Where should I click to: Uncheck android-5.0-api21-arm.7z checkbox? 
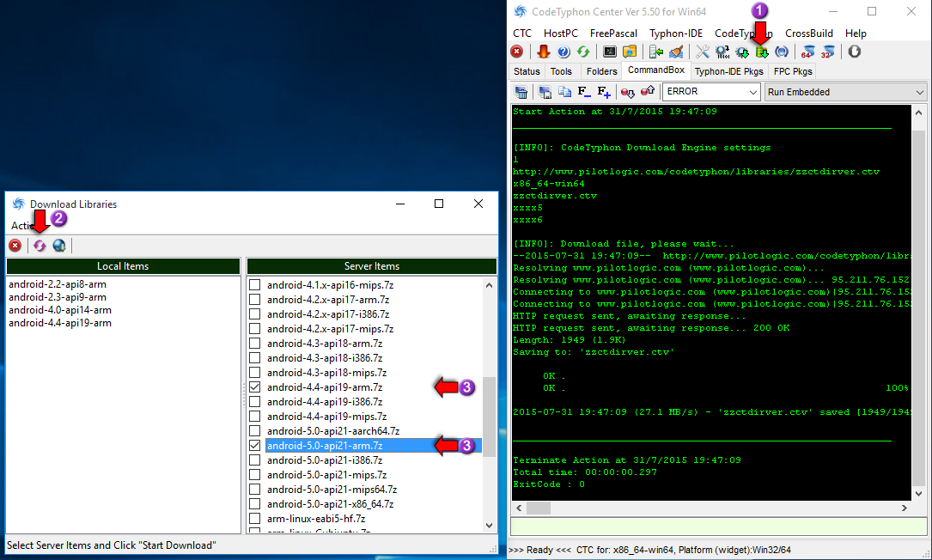point(255,445)
